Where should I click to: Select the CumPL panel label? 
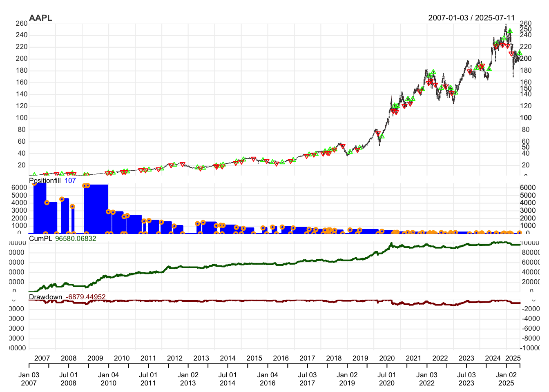(x=40, y=238)
